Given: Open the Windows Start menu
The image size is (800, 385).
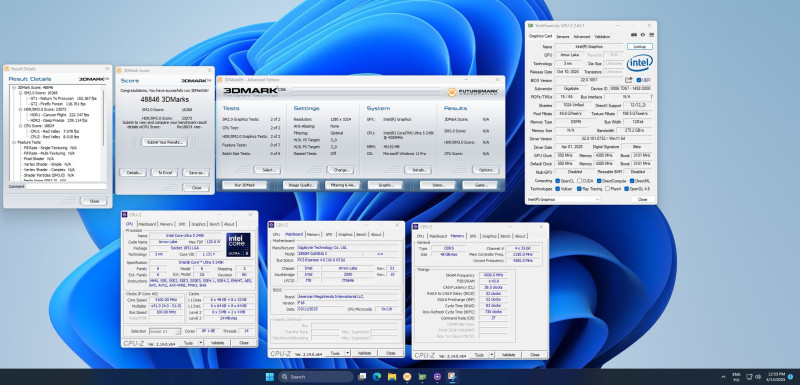Looking at the screenshot, I should pos(269,377).
